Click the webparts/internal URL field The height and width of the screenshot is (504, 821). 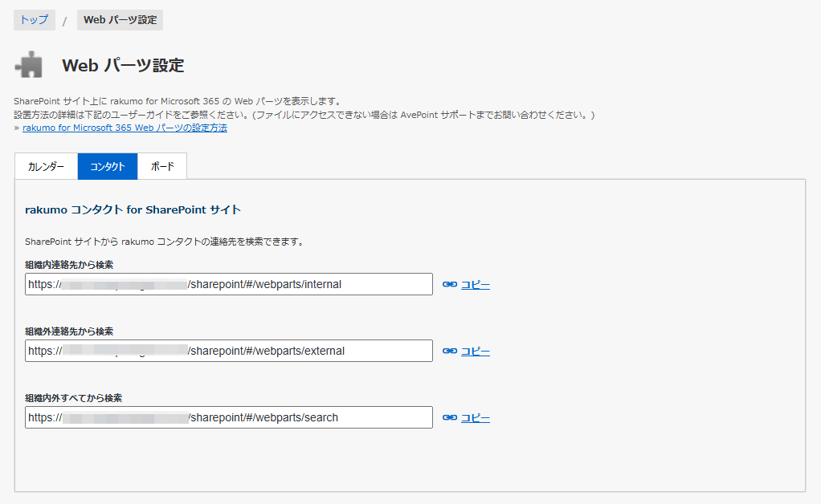(x=229, y=284)
